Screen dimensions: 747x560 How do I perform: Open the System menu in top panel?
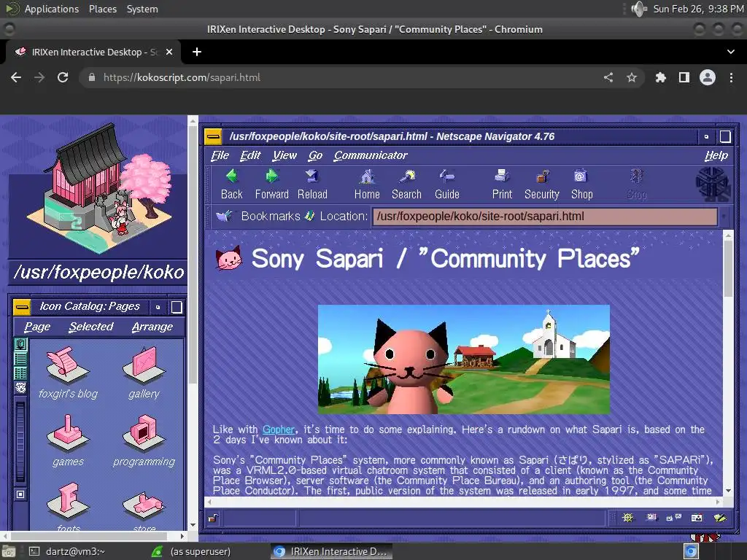pyautogui.click(x=142, y=9)
